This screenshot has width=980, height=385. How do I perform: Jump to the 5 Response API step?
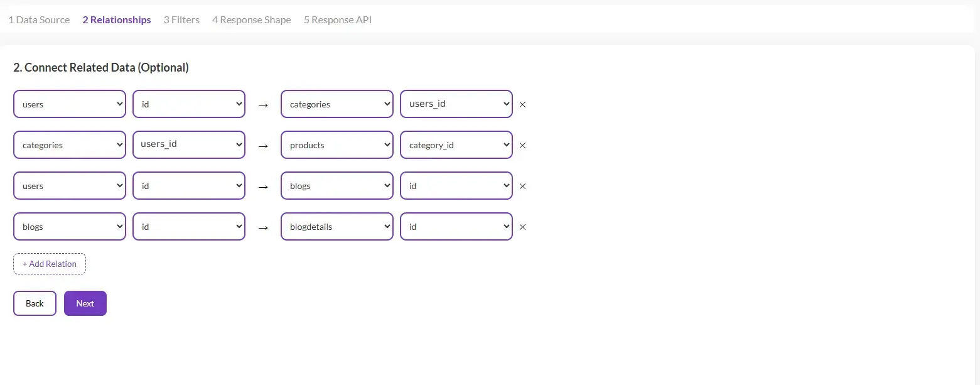[x=338, y=20]
